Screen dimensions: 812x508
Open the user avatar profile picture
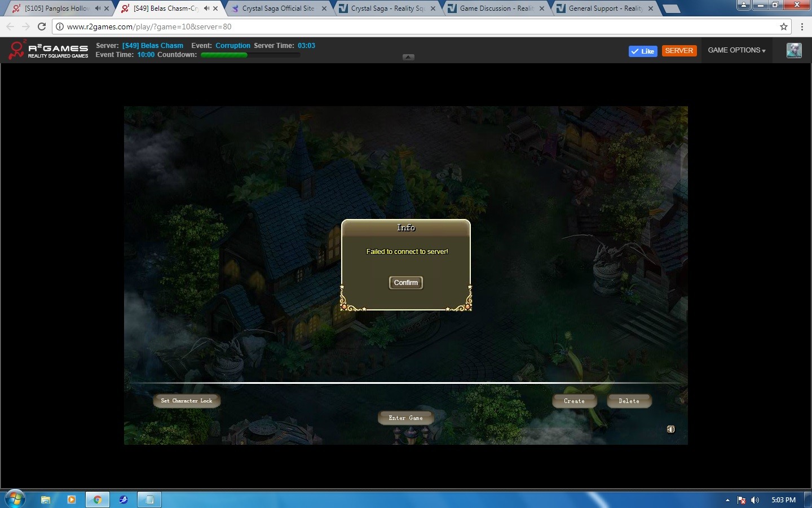pos(794,50)
